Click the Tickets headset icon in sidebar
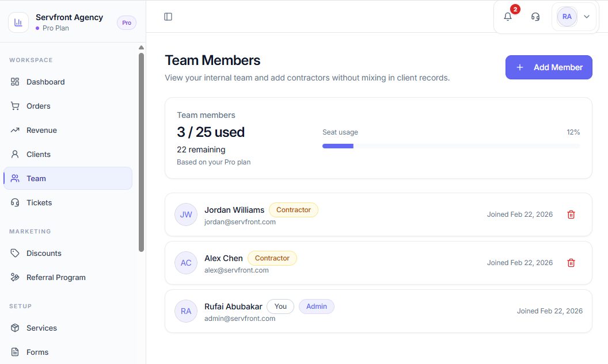The height and width of the screenshot is (364, 608). click(x=15, y=202)
